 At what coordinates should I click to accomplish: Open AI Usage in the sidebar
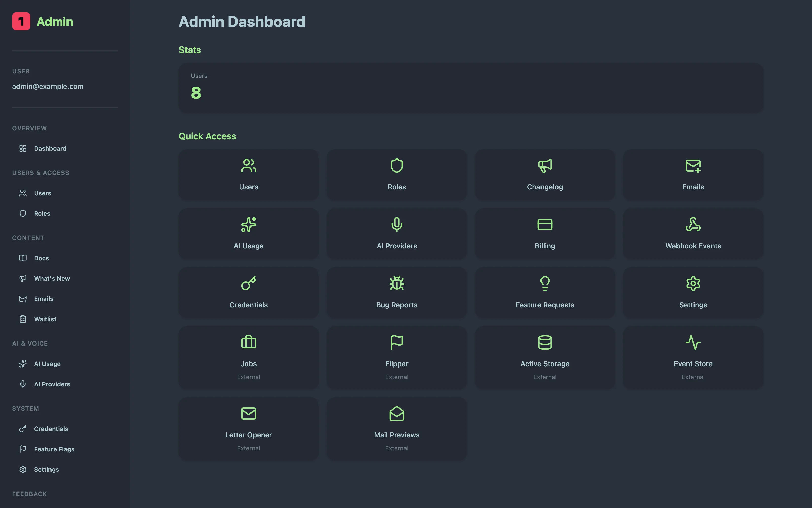point(47,364)
